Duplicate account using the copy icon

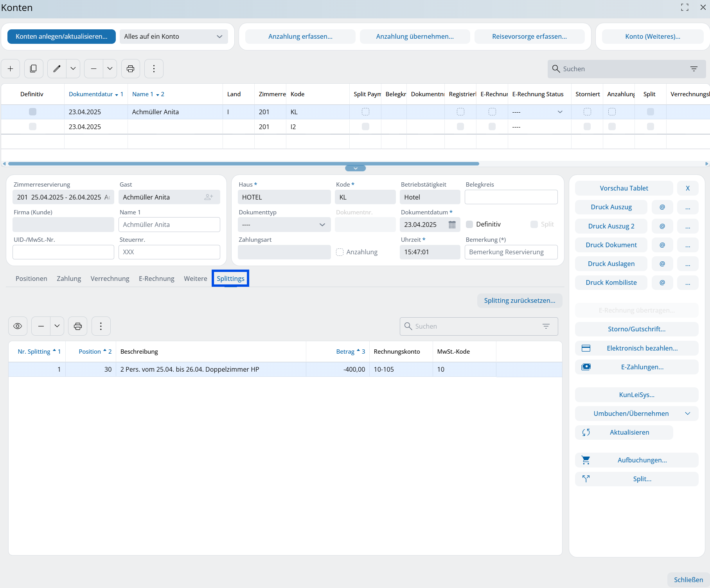[34, 69]
